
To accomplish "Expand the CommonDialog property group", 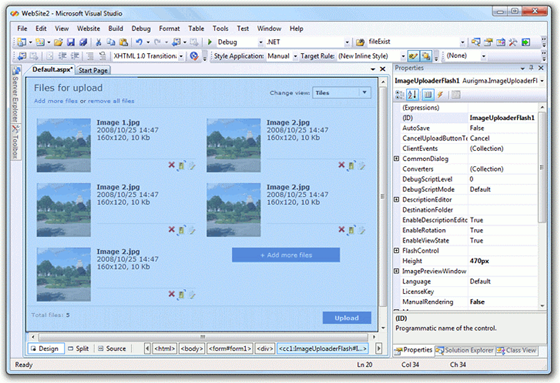I will click(396, 159).
